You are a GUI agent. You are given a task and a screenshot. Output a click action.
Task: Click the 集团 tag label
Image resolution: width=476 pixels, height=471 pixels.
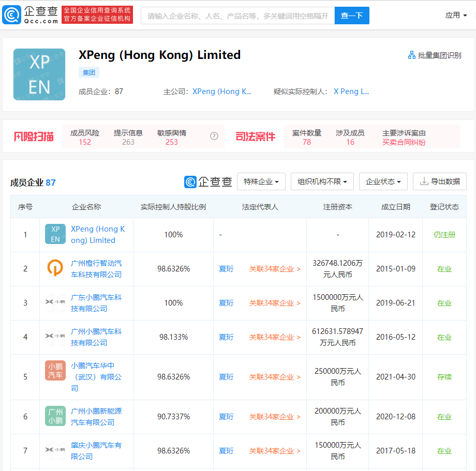coord(89,73)
